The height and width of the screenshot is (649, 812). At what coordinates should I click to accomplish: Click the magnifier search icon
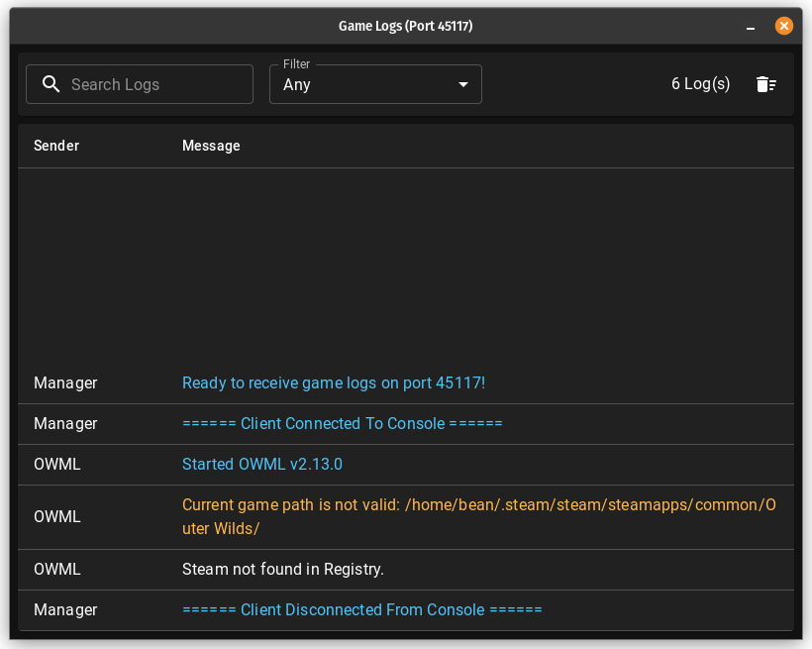click(x=51, y=84)
